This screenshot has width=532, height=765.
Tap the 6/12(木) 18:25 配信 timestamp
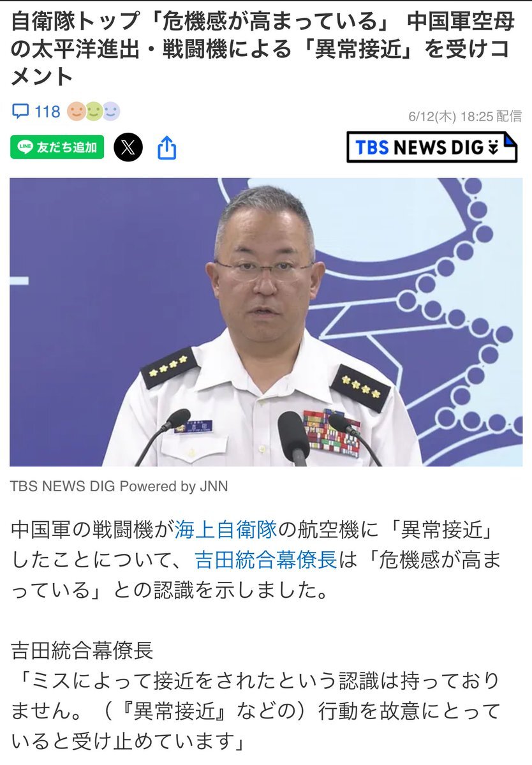point(465,116)
